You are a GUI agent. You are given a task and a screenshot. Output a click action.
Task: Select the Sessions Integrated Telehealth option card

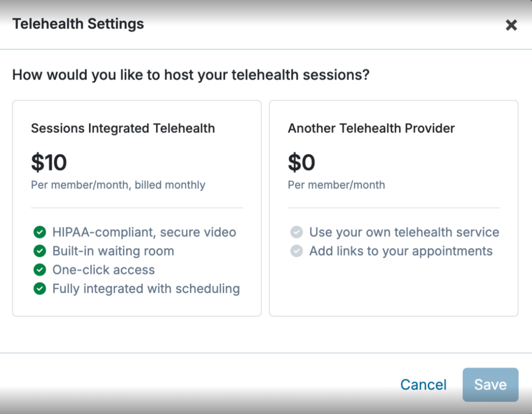(x=137, y=208)
